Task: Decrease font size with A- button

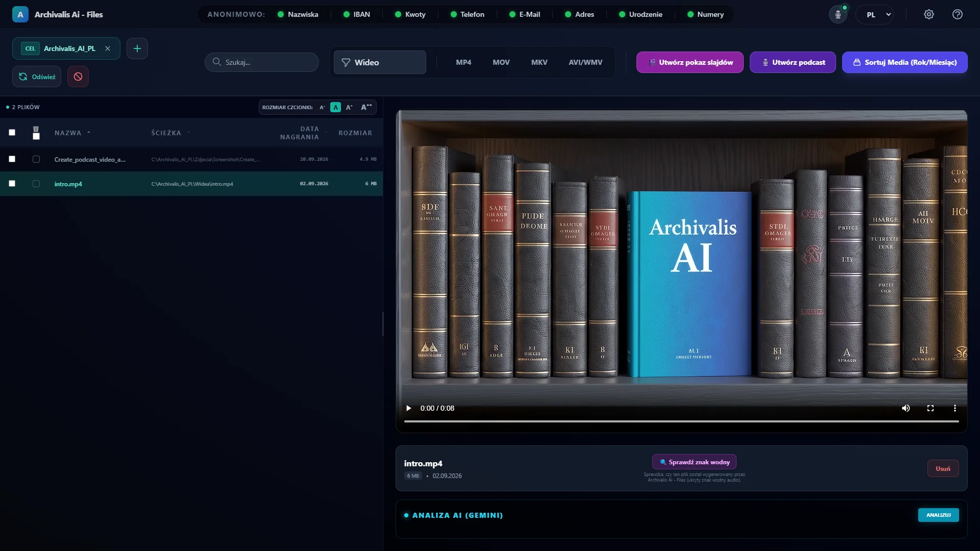Action: (322, 107)
